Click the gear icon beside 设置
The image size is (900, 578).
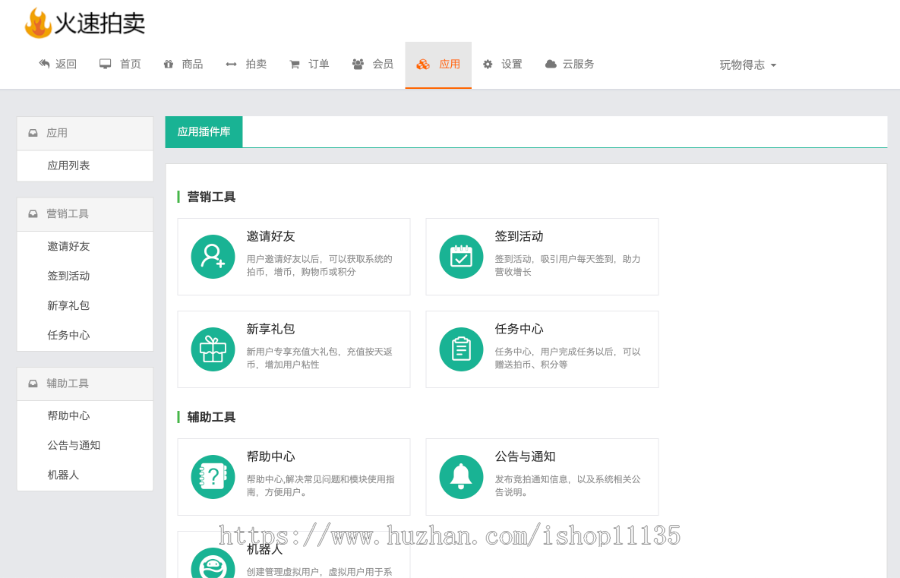487,64
